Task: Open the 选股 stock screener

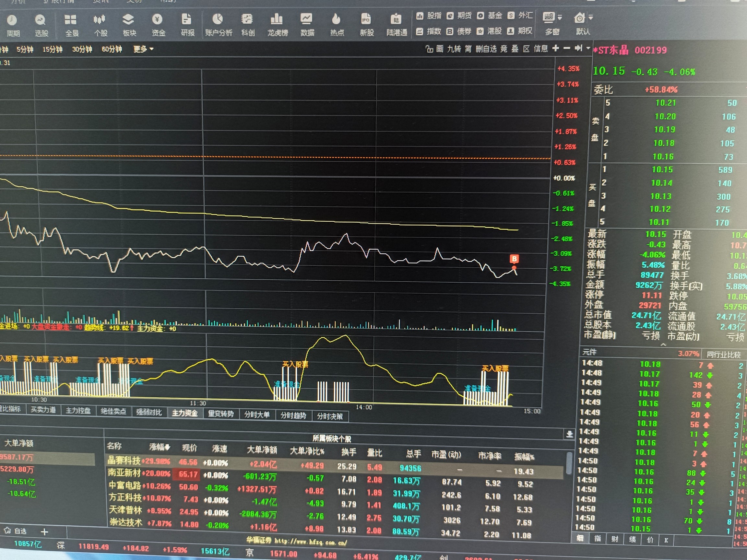Action: 41,25
